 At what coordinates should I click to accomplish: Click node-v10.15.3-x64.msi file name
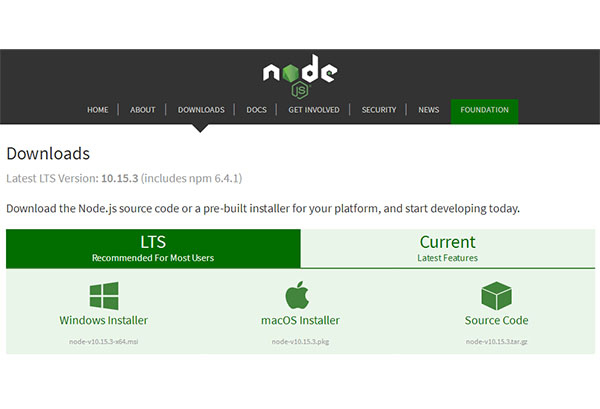coord(103,341)
